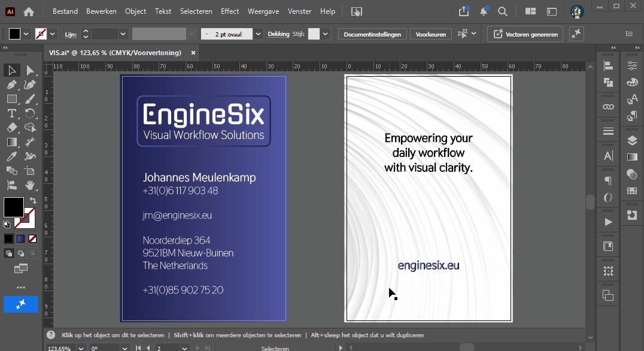Open the Pathfinder panel icon
The height and width of the screenshot is (351, 644).
[x=608, y=83]
